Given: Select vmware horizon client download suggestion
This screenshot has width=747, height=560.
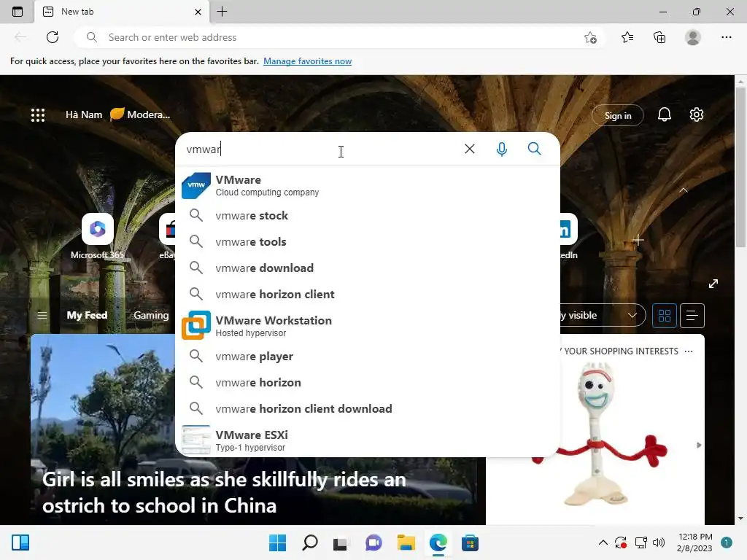Looking at the screenshot, I should coord(368,408).
